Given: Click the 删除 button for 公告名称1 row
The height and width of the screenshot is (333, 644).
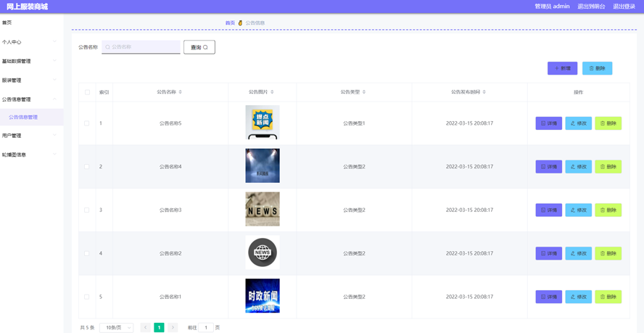Looking at the screenshot, I should (608, 297).
